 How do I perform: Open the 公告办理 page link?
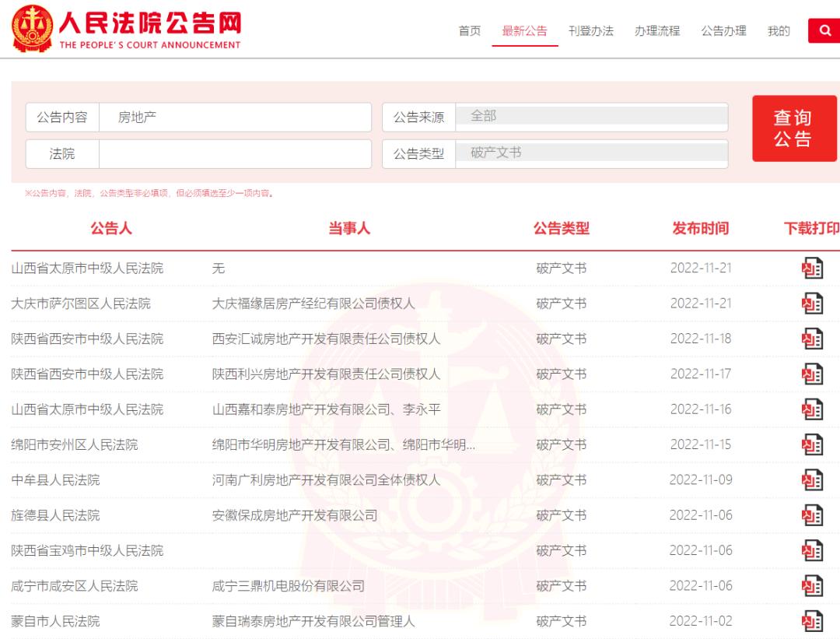click(x=723, y=31)
